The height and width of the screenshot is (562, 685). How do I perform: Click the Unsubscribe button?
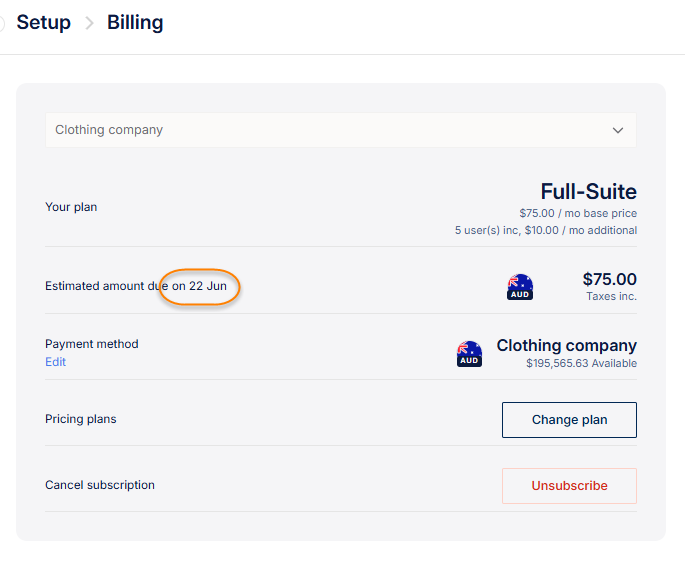[x=569, y=486]
